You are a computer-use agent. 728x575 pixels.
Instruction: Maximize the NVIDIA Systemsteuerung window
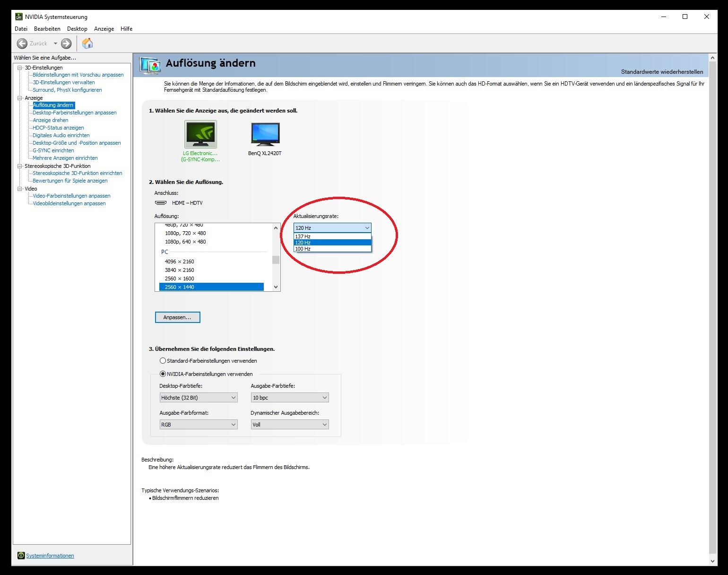[x=685, y=17]
